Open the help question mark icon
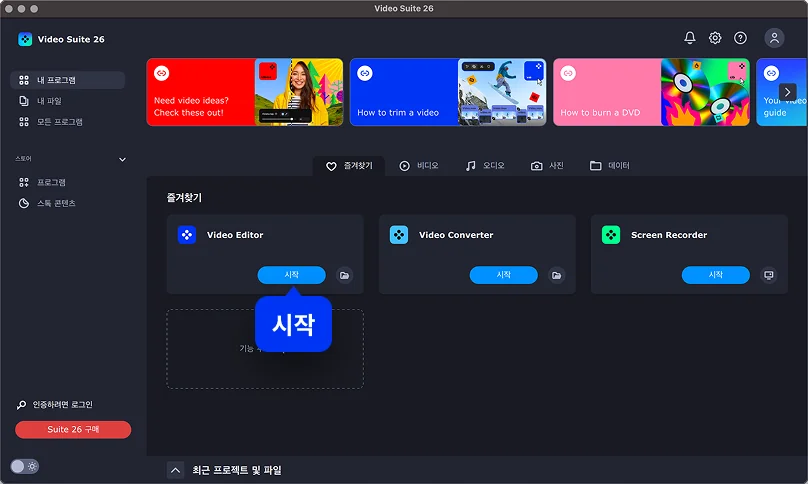The width and height of the screenshot is (808, 484). click(740, 38)
